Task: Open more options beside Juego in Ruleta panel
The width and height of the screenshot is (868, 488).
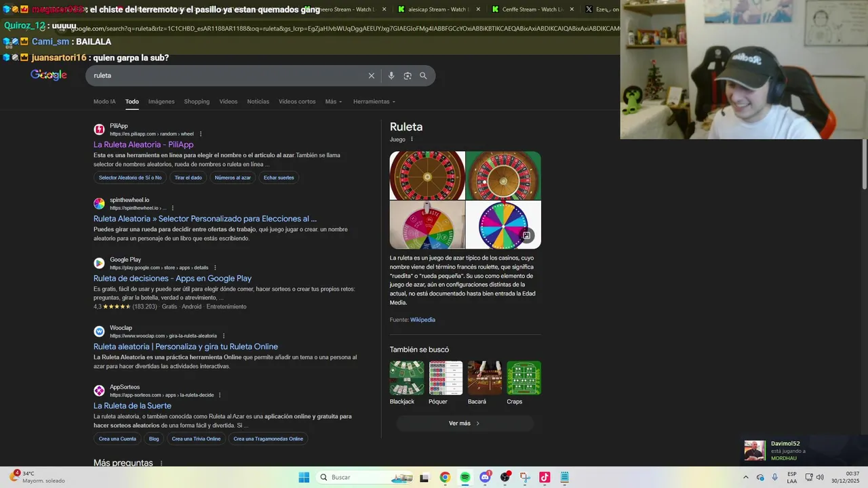Action: tap(412, 139)
